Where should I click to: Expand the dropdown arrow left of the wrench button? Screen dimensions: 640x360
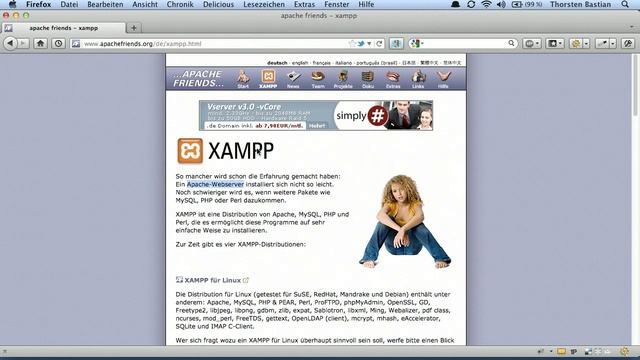(613, 43)
